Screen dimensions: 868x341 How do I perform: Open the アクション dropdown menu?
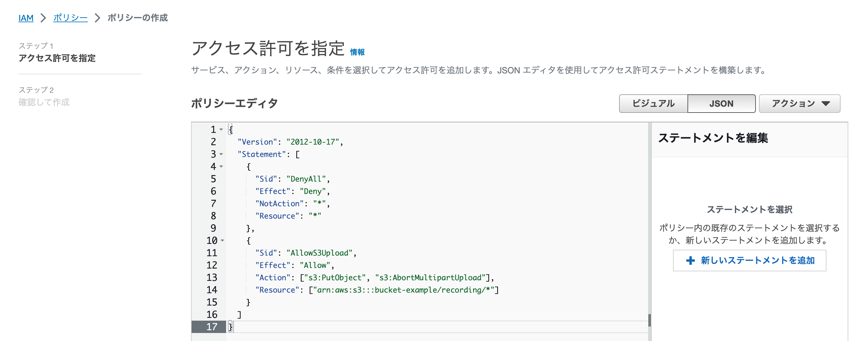pyautogui.click(x=800, y=103)
